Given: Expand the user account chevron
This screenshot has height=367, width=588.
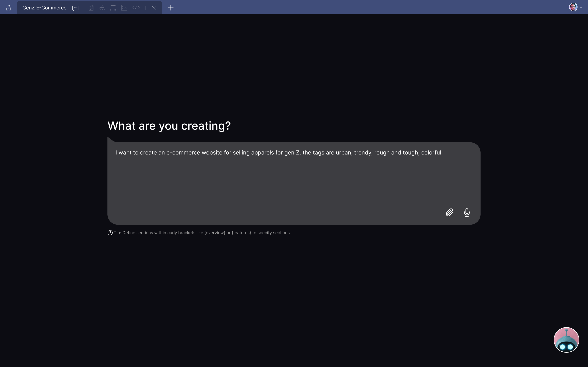Looking at the screenshot, I should click(x=581, y=7).
